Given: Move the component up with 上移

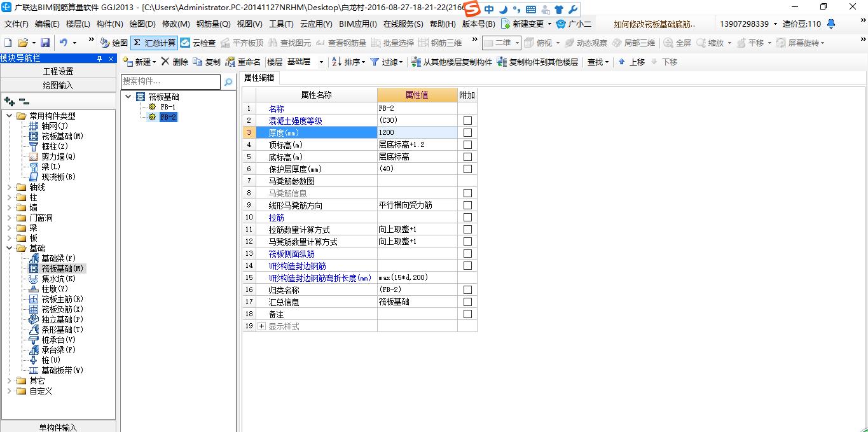Looking at the screenshot, I should point(631,62).
